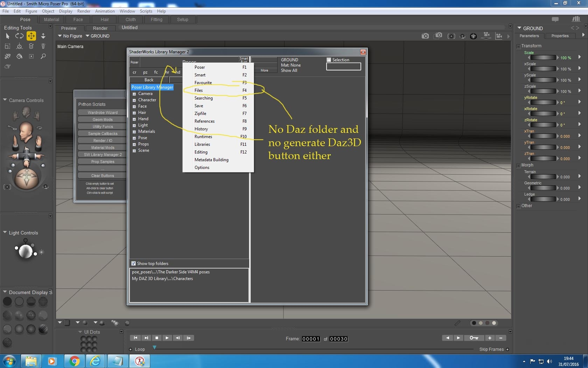Click the light sphere in Light Controls

pyautogui.click(x=25, y=251)
